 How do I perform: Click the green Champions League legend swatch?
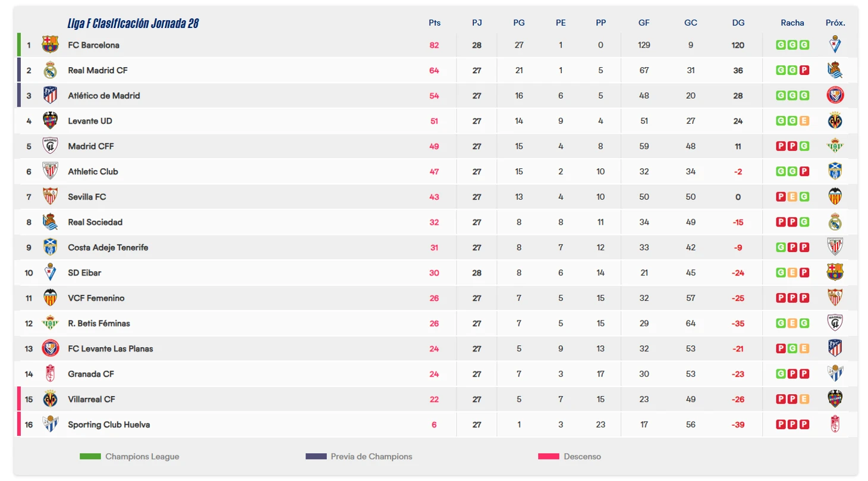point(90,457)
